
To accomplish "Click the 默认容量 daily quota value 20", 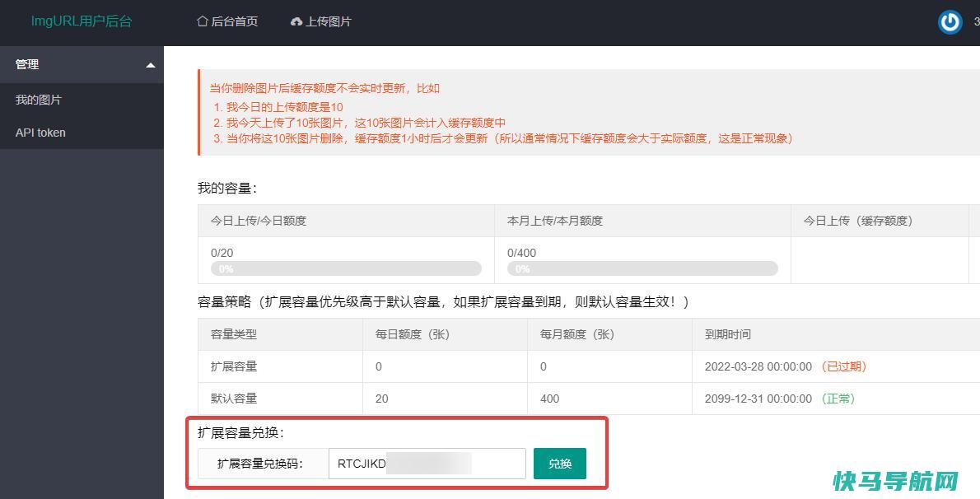I will click(x=381, y=399).
